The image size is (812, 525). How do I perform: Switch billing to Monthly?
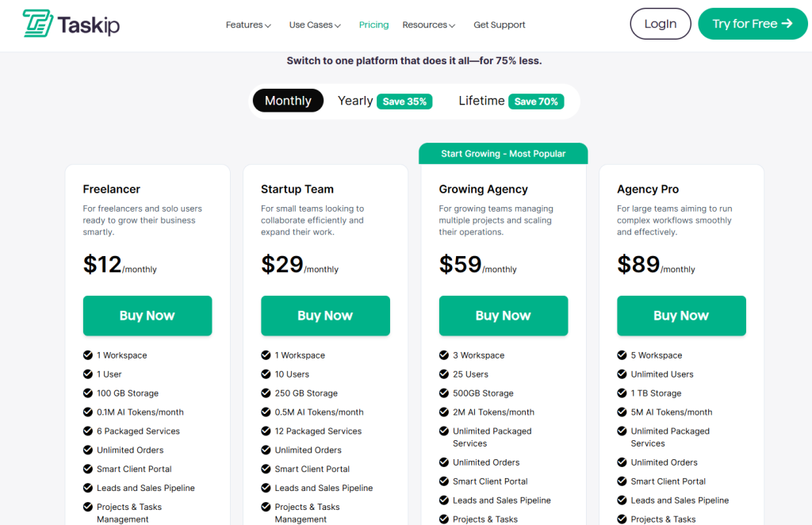click(x=288, y=101)
